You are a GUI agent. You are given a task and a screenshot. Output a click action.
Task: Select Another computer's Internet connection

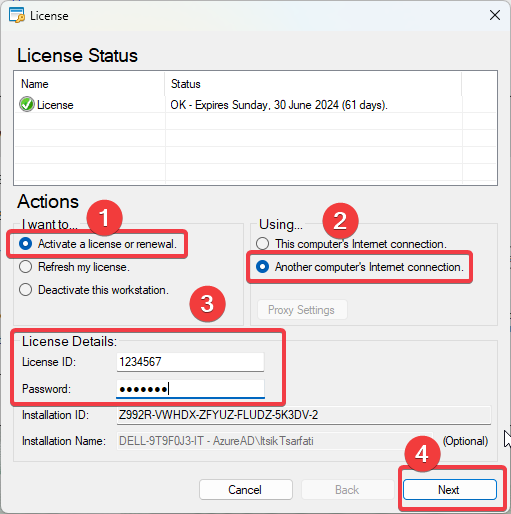(x=360, y=267)
